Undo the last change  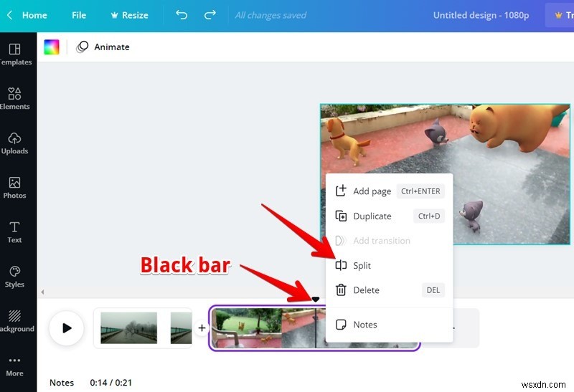(182, 15)
